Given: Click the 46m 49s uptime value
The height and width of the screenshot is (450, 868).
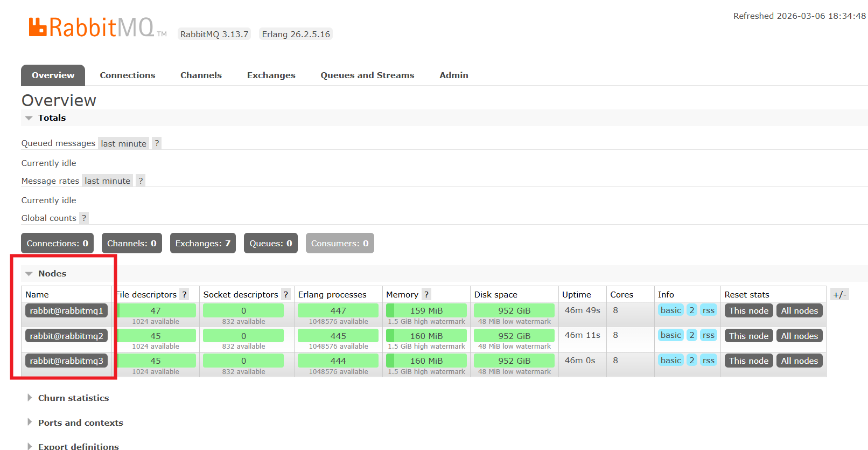Looking at the screenshot, I should point(583,310).
